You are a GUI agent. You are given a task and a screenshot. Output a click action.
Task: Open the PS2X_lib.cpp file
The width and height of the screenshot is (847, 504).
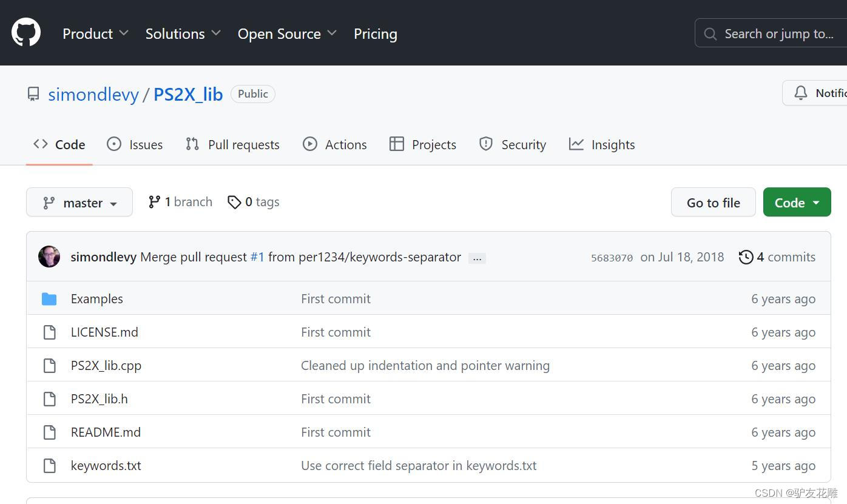click(x=106, y=366)
